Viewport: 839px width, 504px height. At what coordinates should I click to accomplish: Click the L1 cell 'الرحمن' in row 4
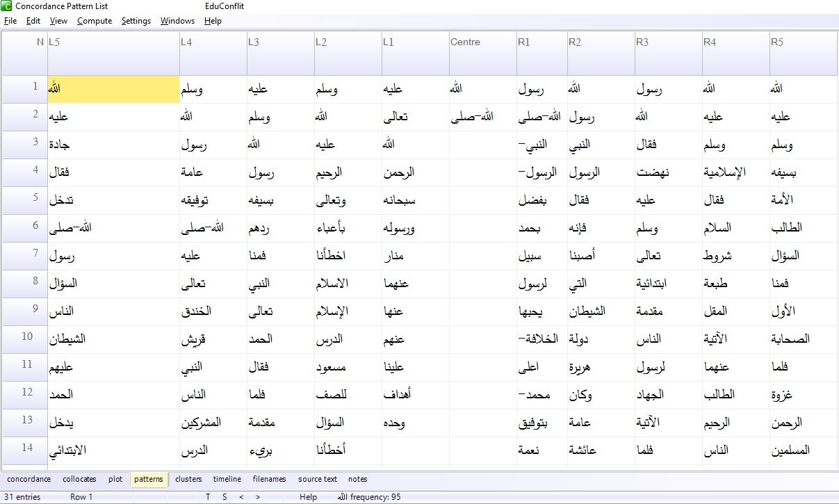coord(416,172)
